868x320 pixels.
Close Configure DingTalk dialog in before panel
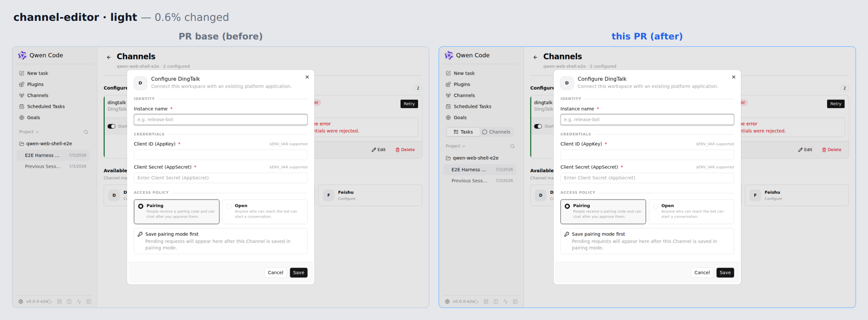[x=307, y=77]
